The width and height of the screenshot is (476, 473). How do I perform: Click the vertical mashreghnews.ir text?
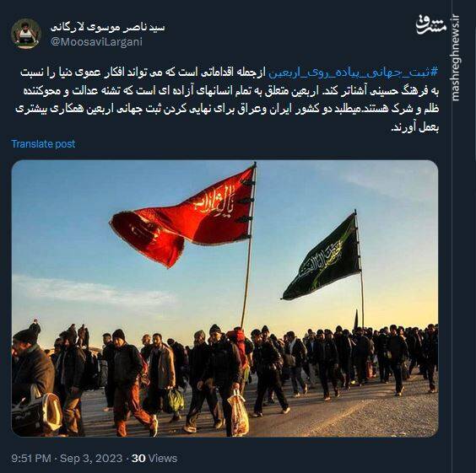(x=456, y=57)
